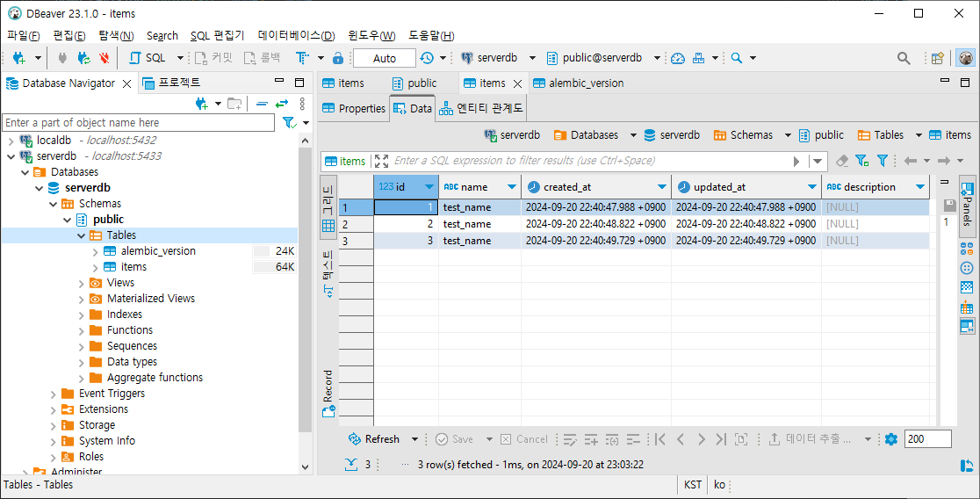Expand the Roles tree node
This screenshot has height=499, width=980.
click(53, 457)
